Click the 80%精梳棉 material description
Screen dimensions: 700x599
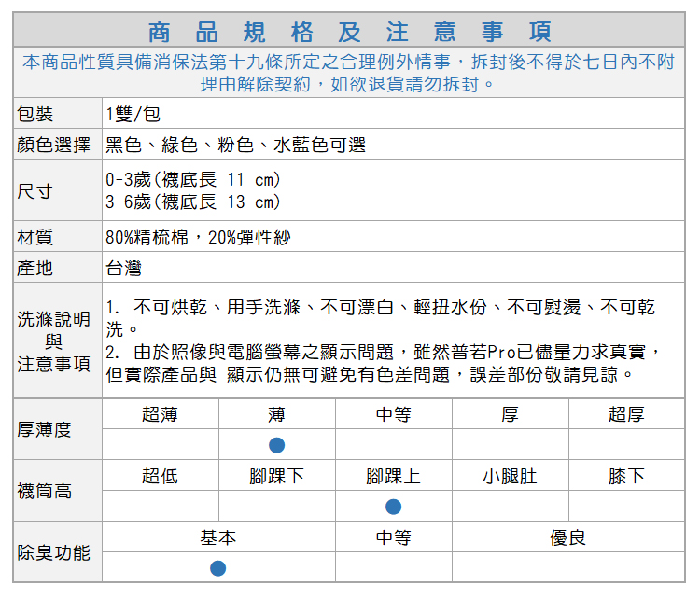[198, 238]
